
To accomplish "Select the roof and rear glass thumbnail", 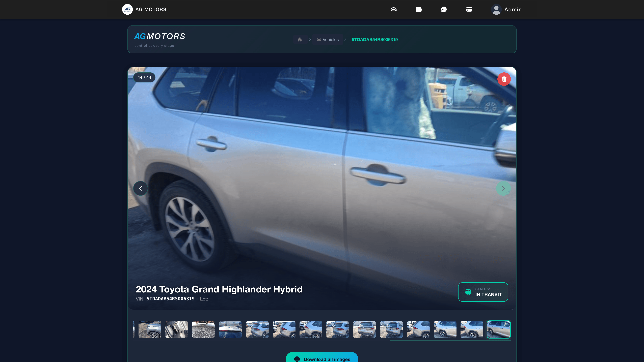I will pyautogui.click(x=230, y=329).
